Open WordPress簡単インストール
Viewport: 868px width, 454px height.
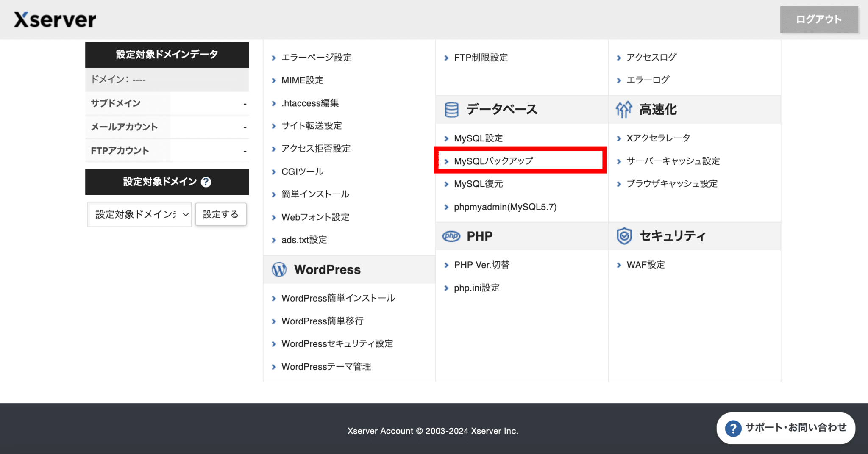tap(338, 298)
